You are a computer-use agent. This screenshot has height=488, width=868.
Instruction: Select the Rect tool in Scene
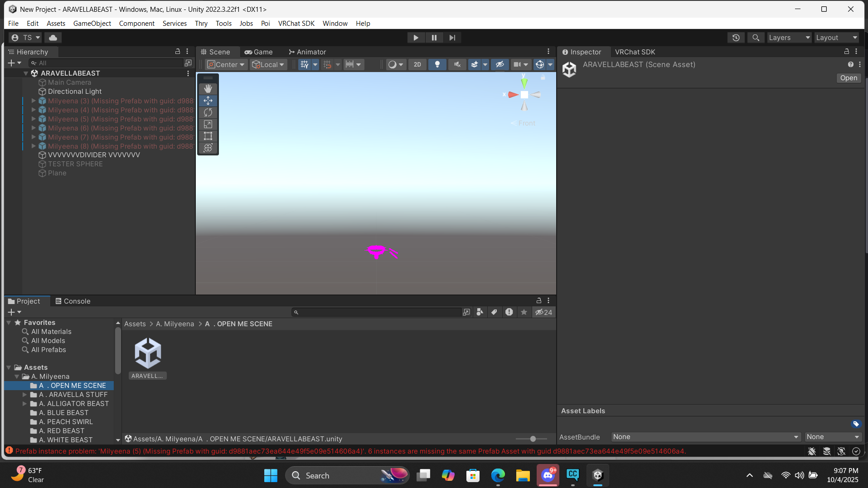tap(208, 136)
